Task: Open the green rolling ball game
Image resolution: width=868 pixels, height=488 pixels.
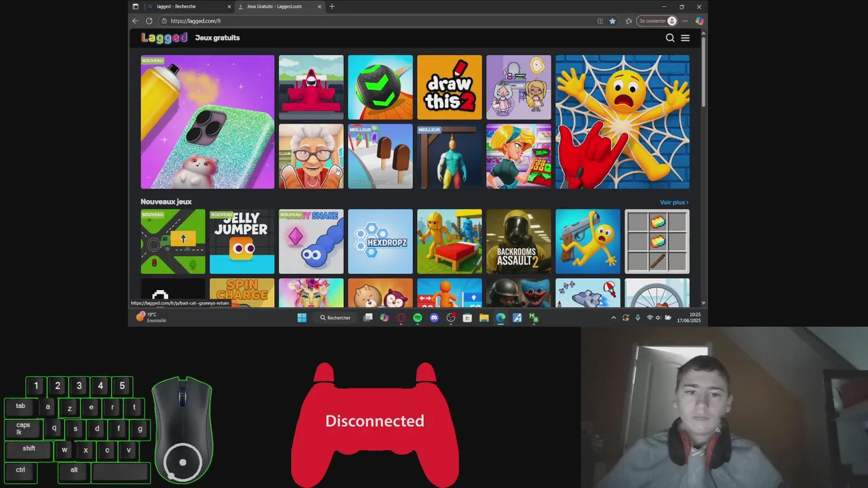Action: [380, 87]
